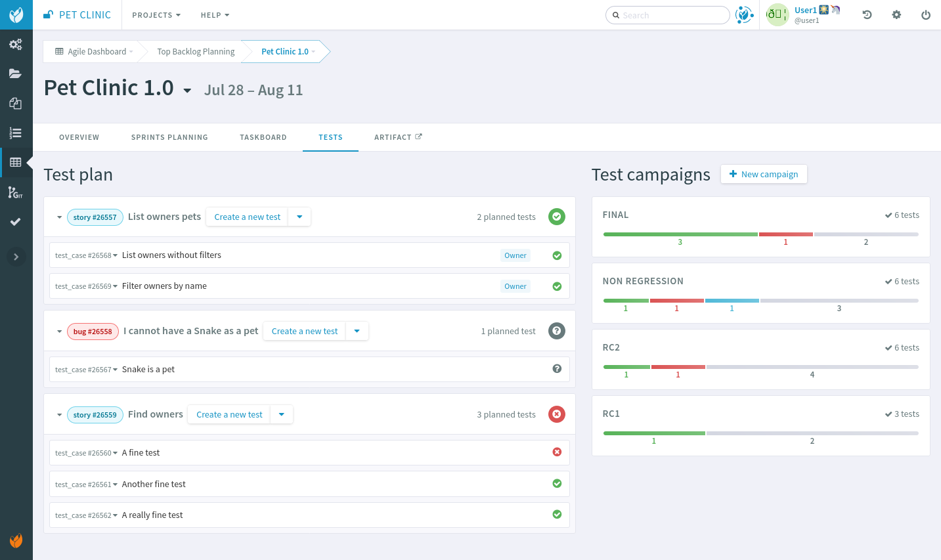The width and height of the screenshot is (941, 560).
Task: Click the RC2 campaign progress bar
Action: [760, 367]
